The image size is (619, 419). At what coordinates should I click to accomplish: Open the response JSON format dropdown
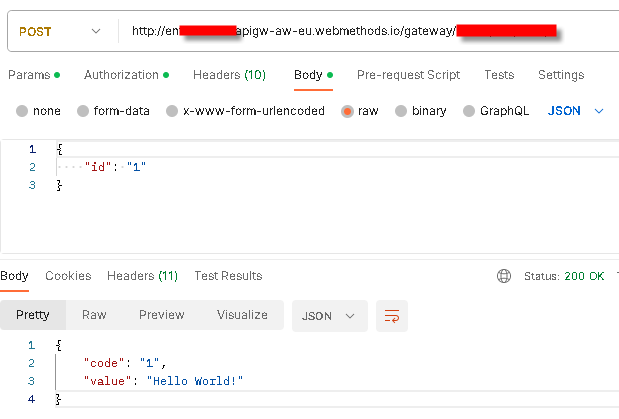pos(330,316)
